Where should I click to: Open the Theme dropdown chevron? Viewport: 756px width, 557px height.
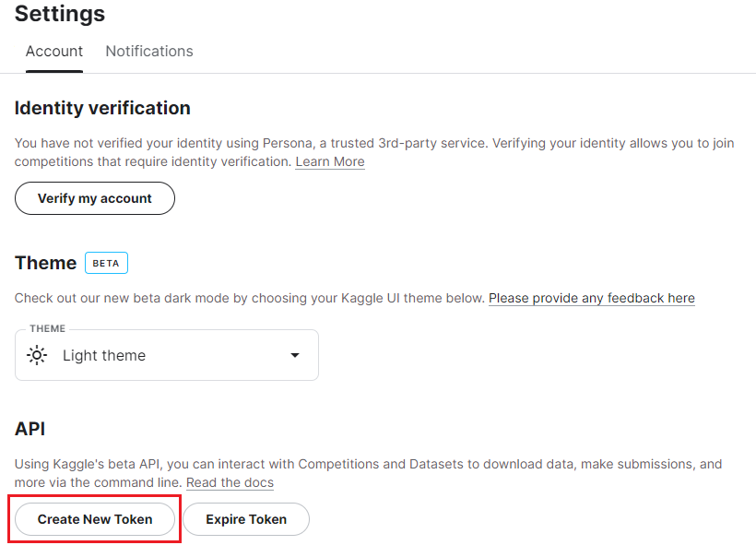(294, 354)
